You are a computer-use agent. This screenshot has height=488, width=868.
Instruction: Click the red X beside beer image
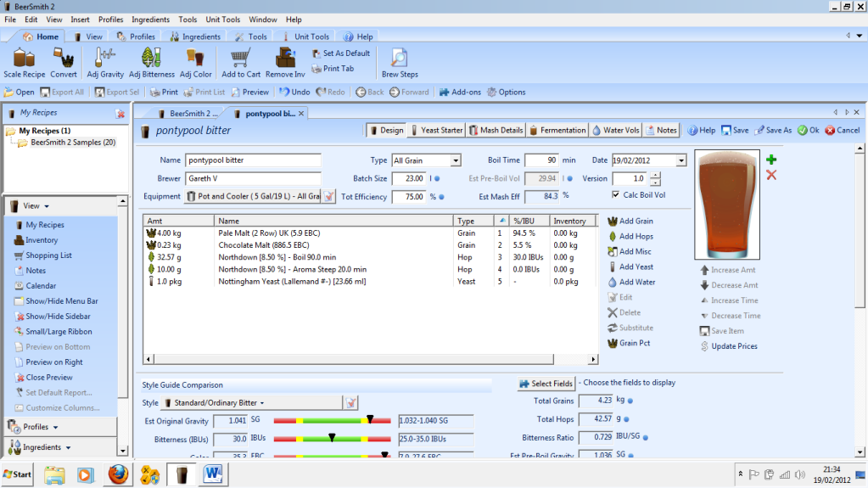771,175
